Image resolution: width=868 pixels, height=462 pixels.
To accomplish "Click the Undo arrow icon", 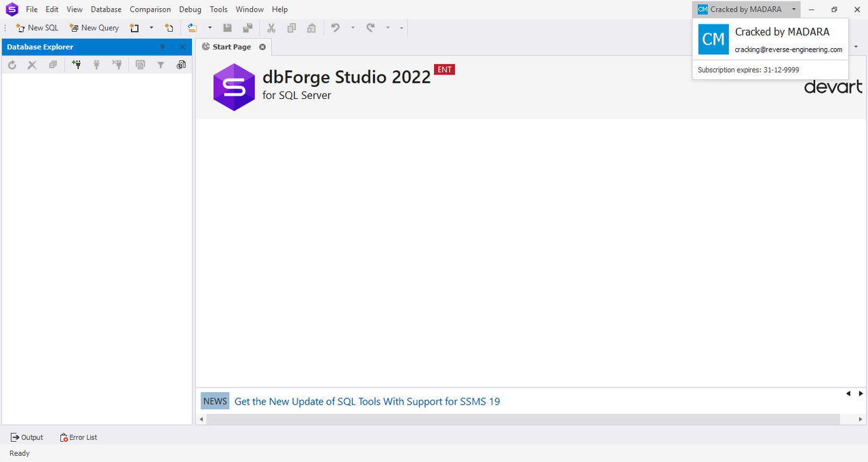I will [x=336, y=28].
